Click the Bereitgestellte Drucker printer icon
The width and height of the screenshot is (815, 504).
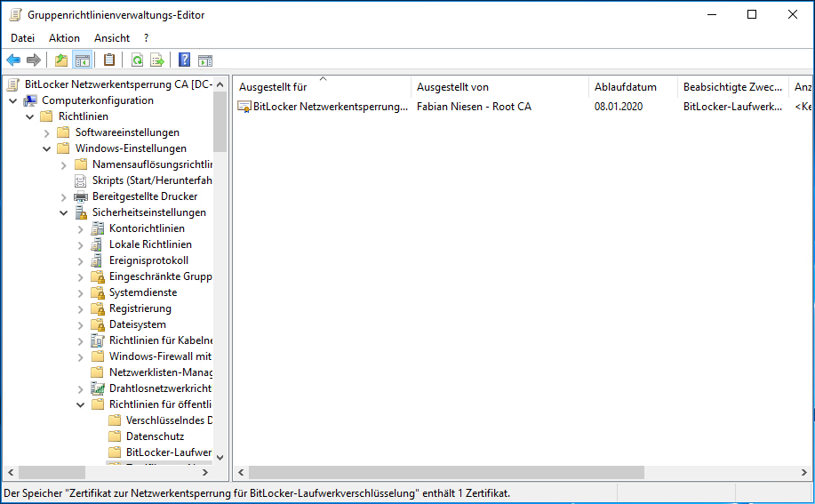(81, 196)
